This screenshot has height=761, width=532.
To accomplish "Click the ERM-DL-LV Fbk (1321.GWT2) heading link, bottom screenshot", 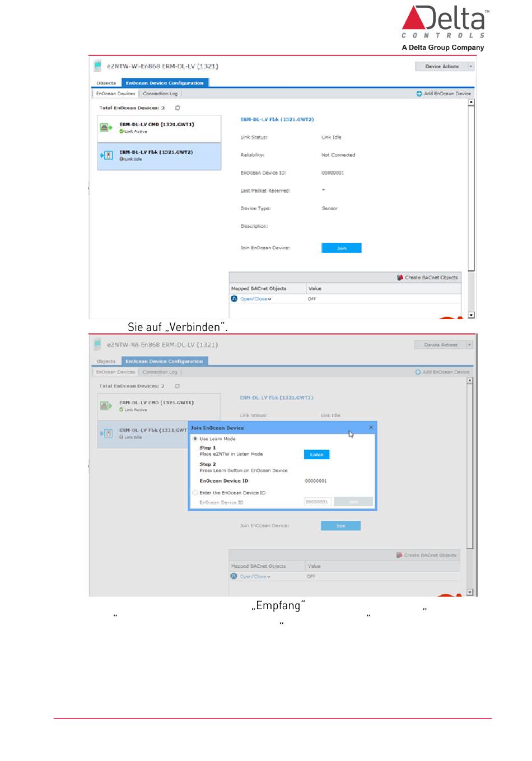I will pyautogui.click(x=277, y=398).
